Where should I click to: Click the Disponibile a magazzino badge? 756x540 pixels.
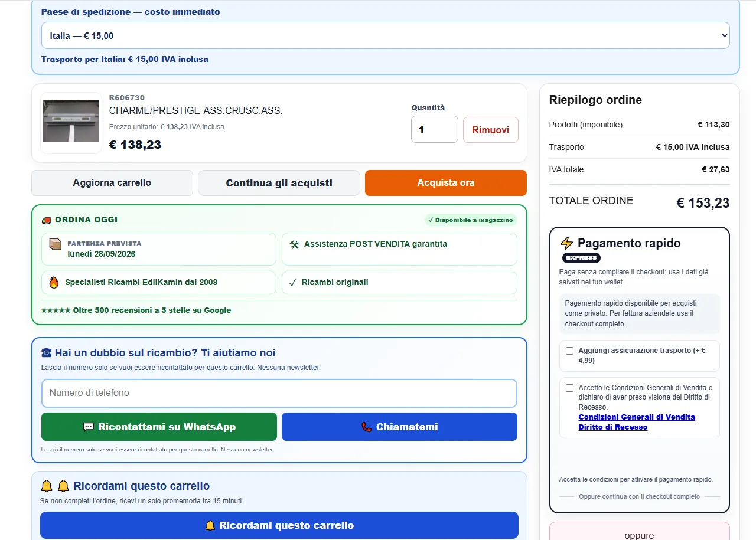pos(471,220)
